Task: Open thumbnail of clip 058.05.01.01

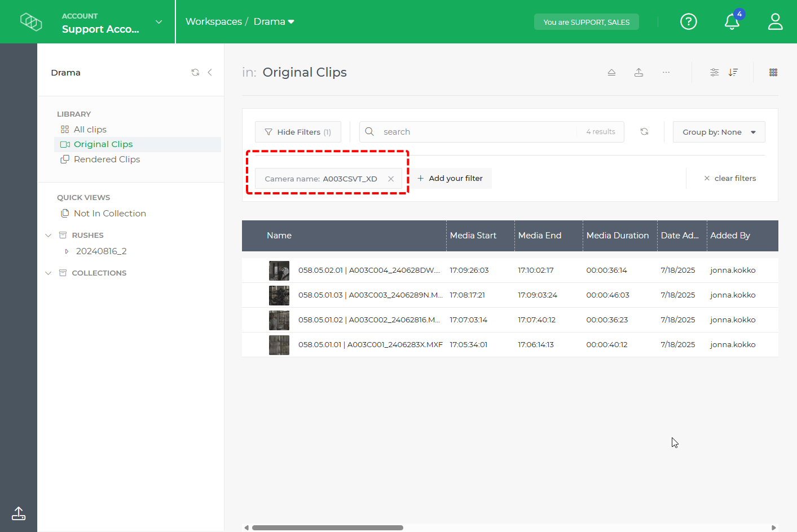Action: (279, 345)
